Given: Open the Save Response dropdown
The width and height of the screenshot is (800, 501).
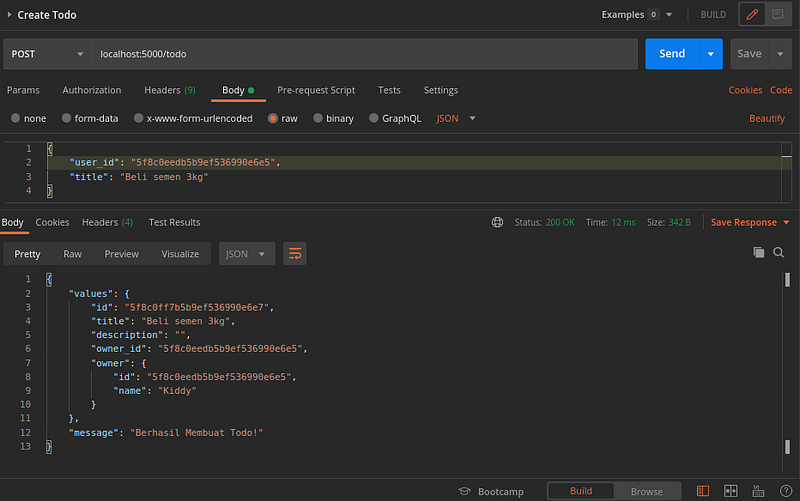Looking at the screenshot, I should 750,222.
